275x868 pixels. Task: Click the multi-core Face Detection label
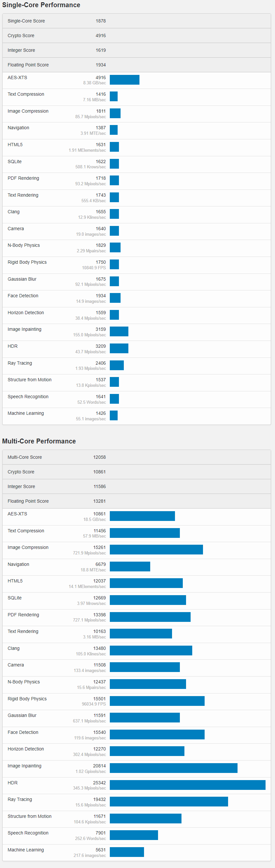point(23,732)
